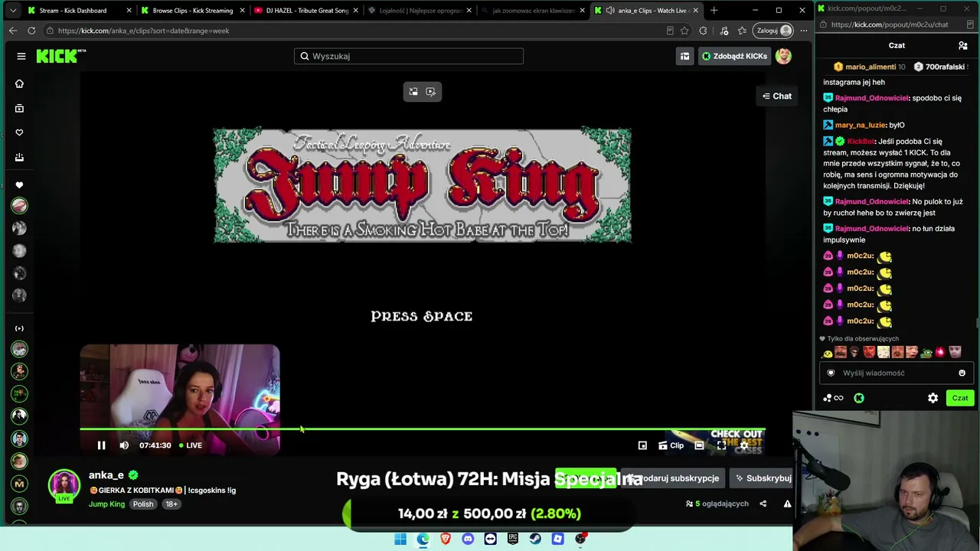Click the Zaloguj profile button
Image resolution: width=980 pixels, height=551 pixels.
(774, 31)
